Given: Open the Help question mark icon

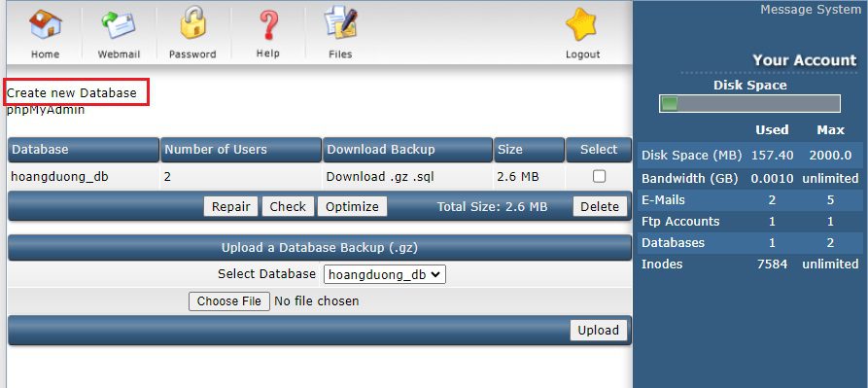Looking at the screenshot, I should click(268, 25).
